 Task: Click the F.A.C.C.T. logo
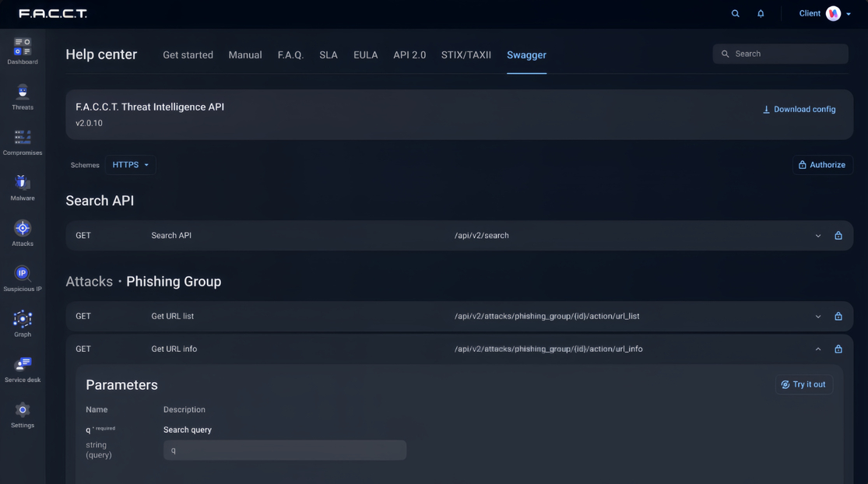point(53,13)
